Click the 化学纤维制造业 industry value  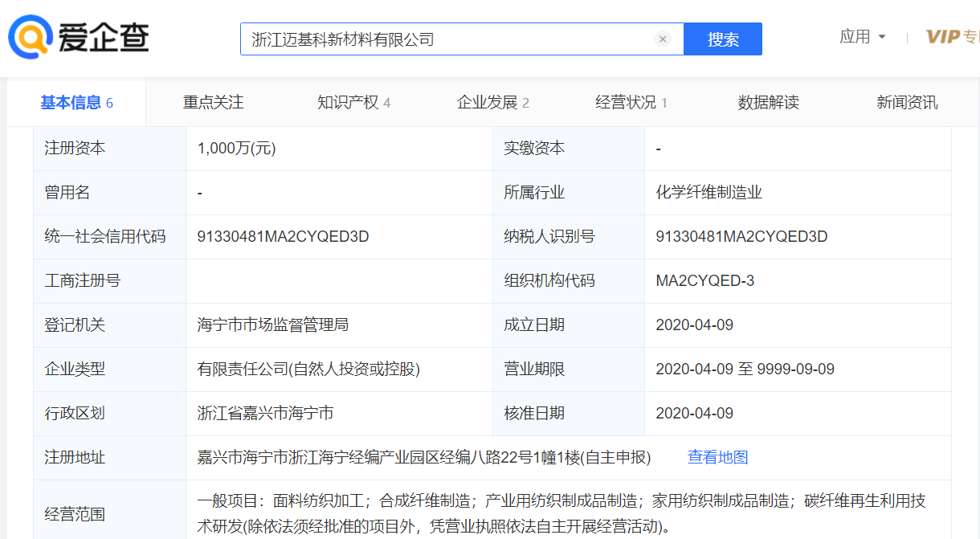tap(708, 193)
